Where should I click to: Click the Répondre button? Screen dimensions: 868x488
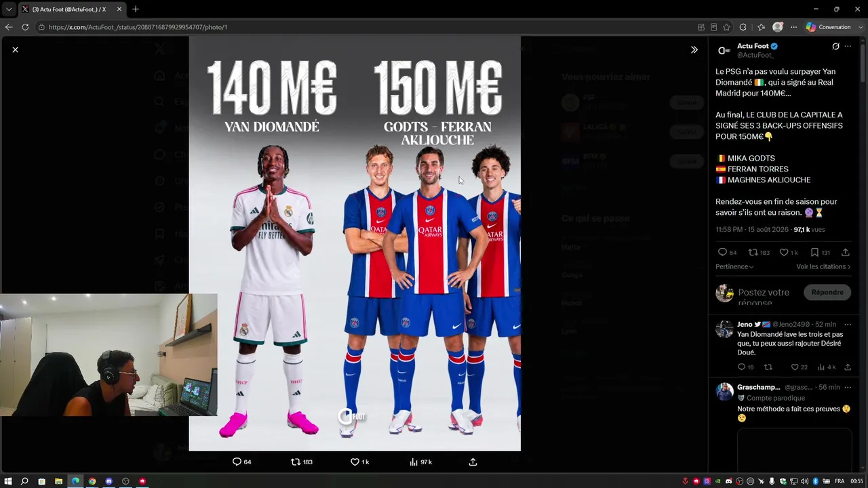pyautogui.click(x=827, y=292)
